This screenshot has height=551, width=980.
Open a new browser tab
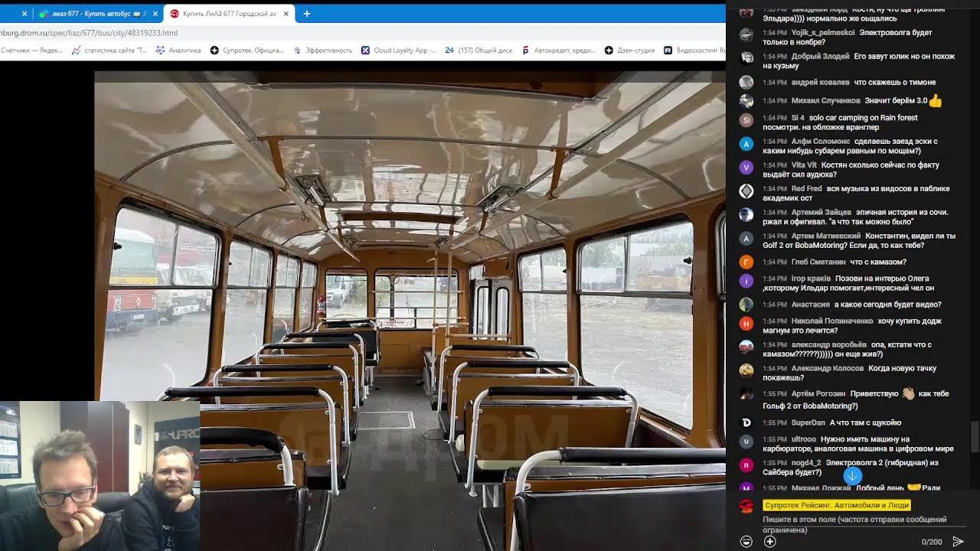tap(306, 14)
